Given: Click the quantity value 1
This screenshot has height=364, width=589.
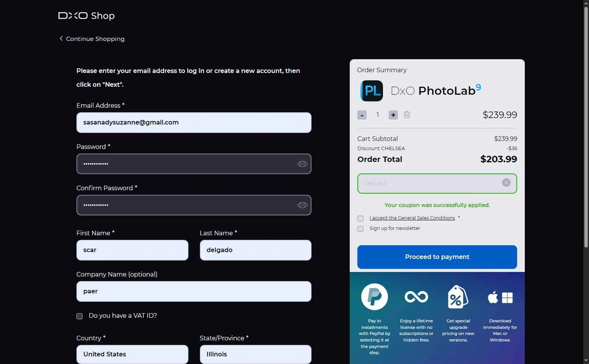Looking at the screenshot, I should pos(378,115).
